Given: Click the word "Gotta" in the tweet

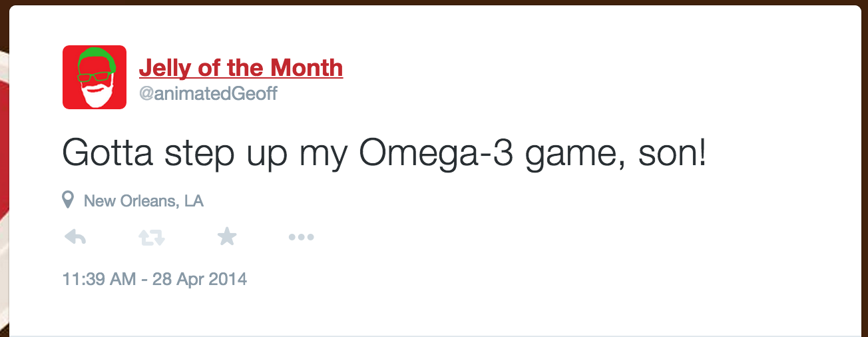Looking at the screenshot, I should tap(108, 154).
